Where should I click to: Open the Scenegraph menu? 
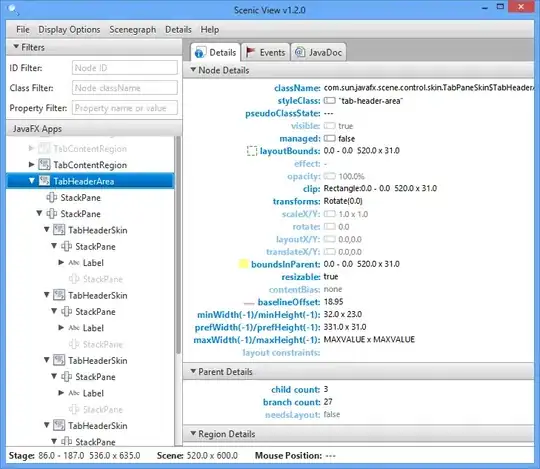[133, 30]
